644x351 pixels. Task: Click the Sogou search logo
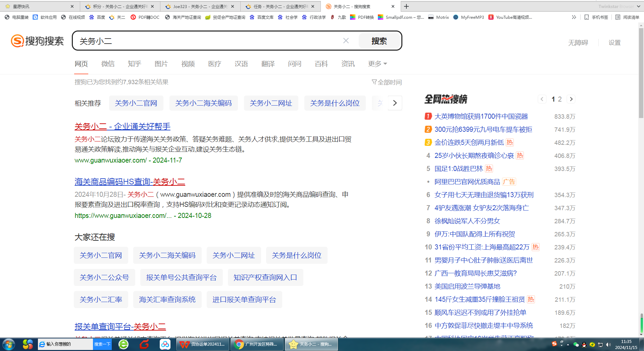tap(37, 41)
